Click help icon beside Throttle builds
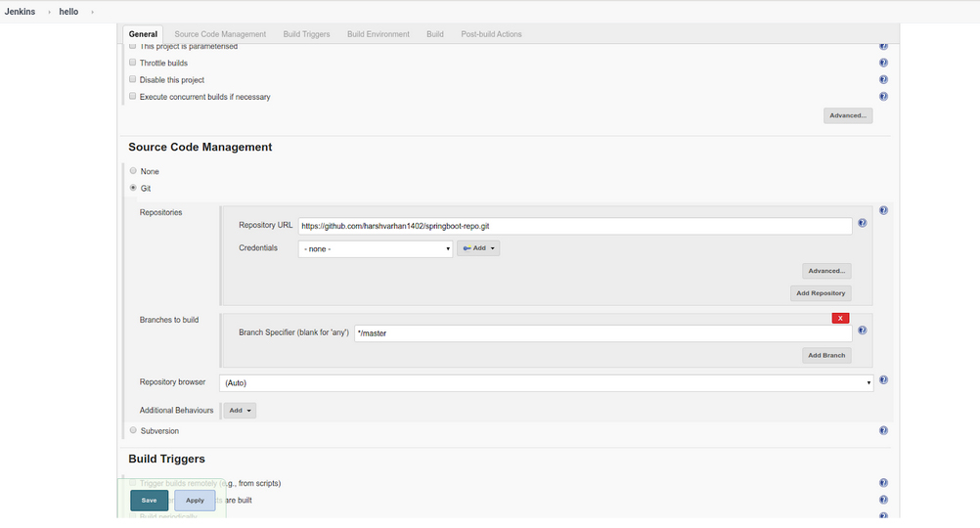This screenshot has width=980, height=528. 883,63
